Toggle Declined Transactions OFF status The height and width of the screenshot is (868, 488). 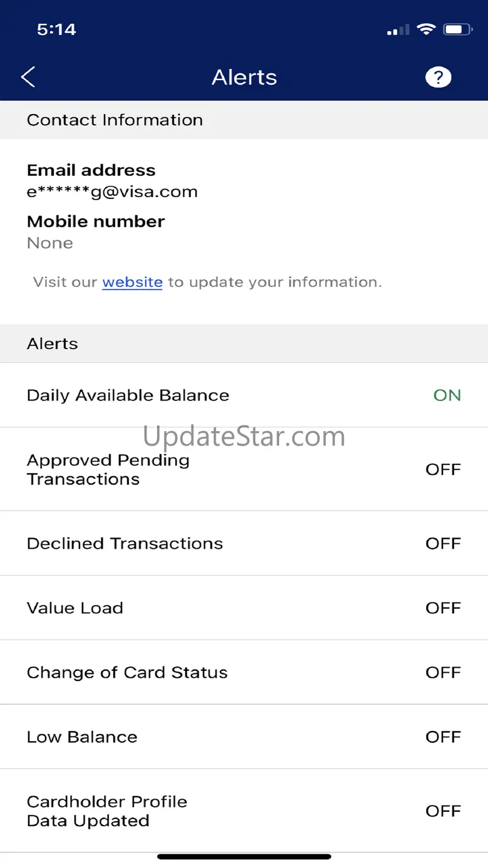point(443,543)
